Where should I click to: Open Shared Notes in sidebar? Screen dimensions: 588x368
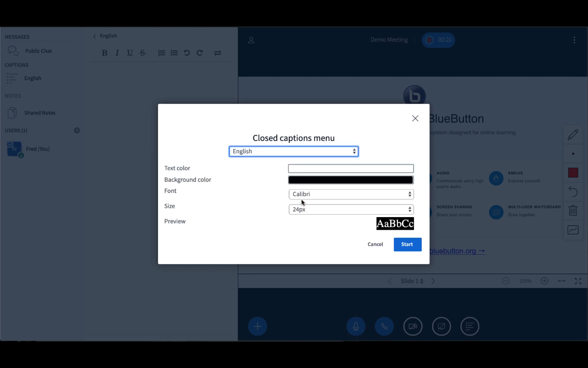(40, 113)
